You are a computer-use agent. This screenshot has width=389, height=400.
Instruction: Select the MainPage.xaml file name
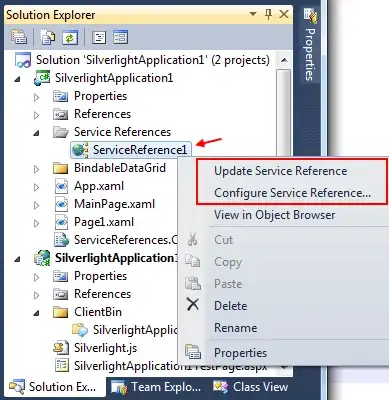click(x=114, y=204)
